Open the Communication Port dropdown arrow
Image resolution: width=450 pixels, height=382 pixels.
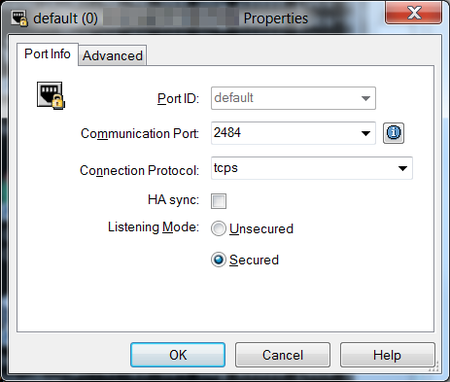click(x=366, y=133)
